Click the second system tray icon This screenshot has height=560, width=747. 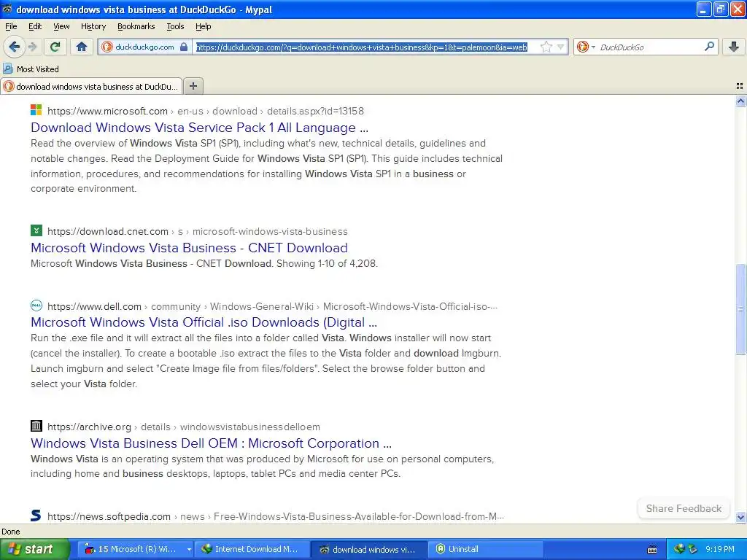pos(692,549)
